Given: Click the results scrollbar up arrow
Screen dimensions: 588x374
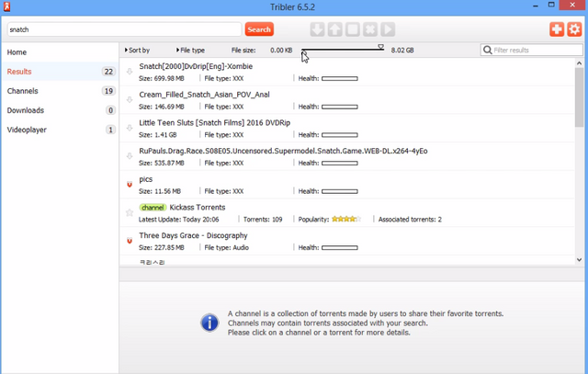Looking at the screenshot, I should click(579, 63).
